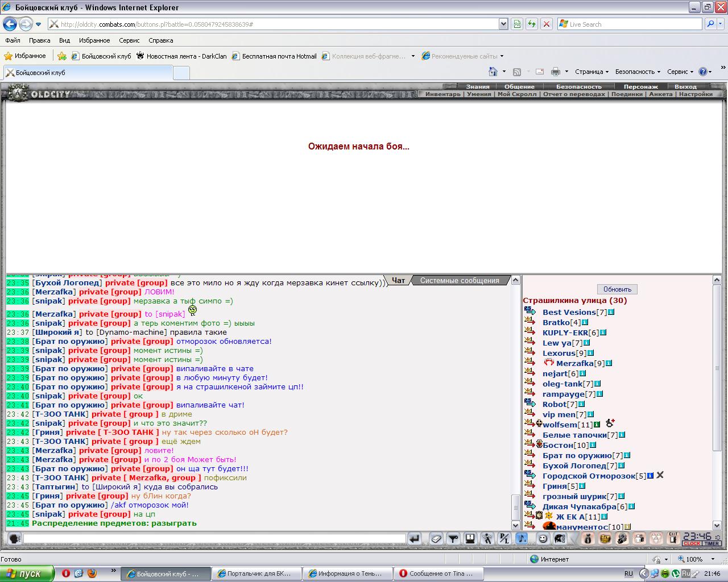
Task: Open Отчет о переводах link
Action: click(x=574, y=94)
